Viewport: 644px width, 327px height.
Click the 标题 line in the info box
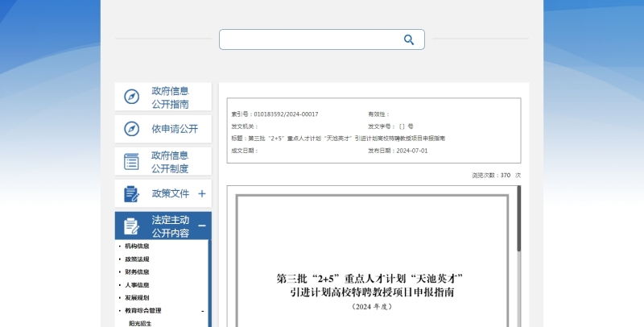click(x=338, y=139)
